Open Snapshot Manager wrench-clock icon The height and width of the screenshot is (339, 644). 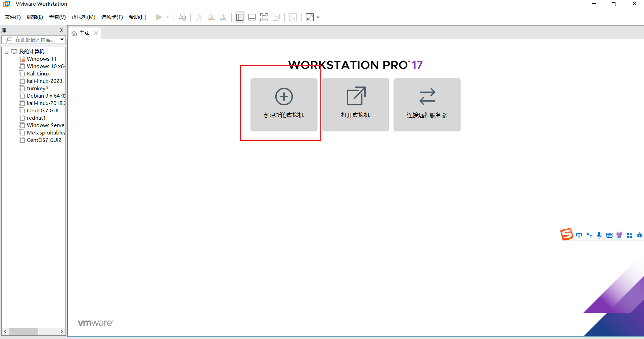tap(223, 17)
